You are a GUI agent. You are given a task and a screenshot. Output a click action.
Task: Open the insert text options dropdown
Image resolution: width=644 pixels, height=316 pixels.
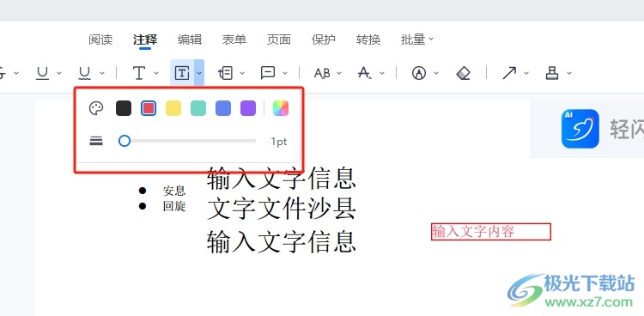tap(382, 73)
